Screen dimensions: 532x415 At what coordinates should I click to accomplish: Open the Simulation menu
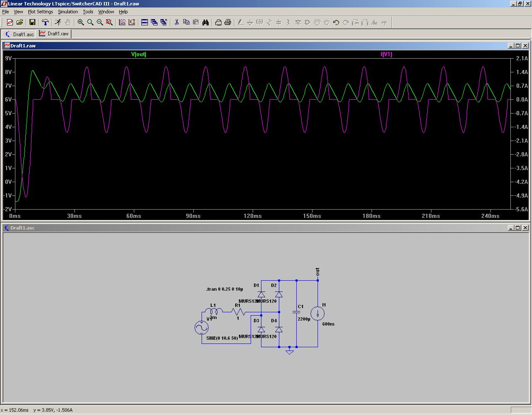click(68, 12)
